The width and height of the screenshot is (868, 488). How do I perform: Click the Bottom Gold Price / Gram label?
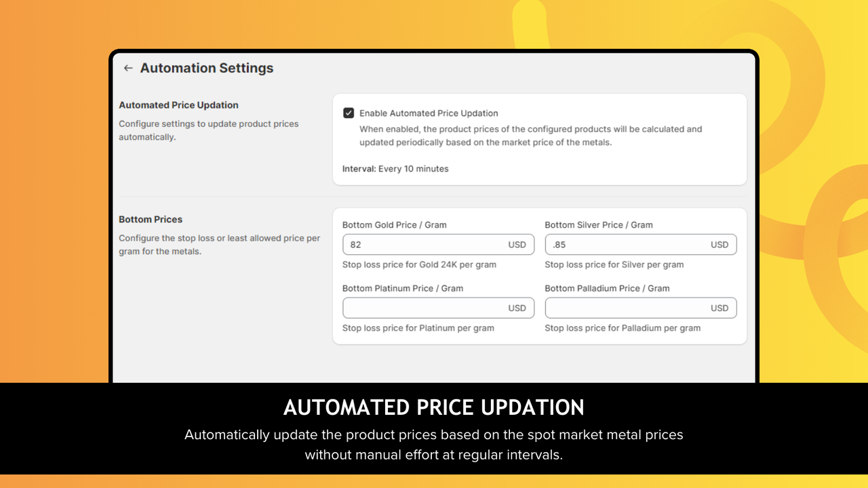coord(393,224)
